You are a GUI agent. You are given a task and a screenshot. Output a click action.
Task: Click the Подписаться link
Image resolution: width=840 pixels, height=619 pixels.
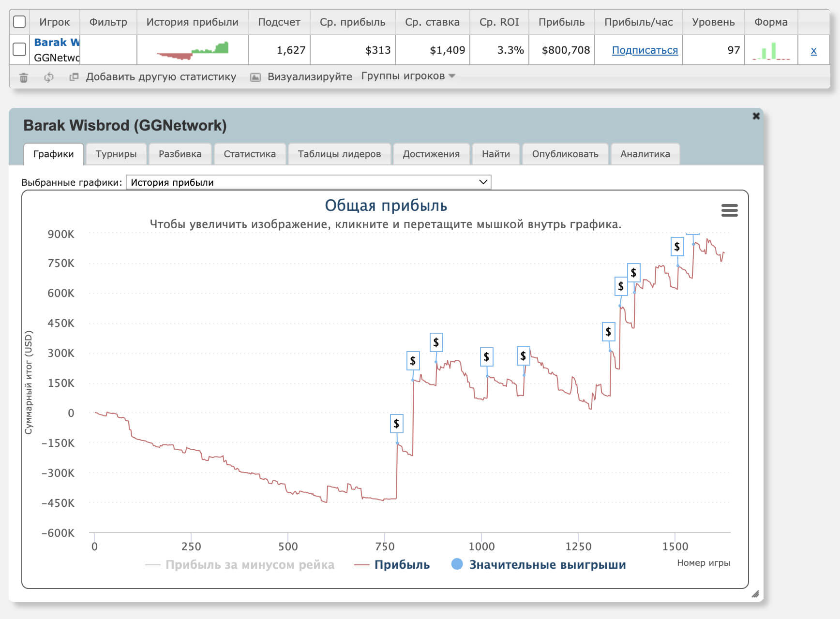pos(645,50)
